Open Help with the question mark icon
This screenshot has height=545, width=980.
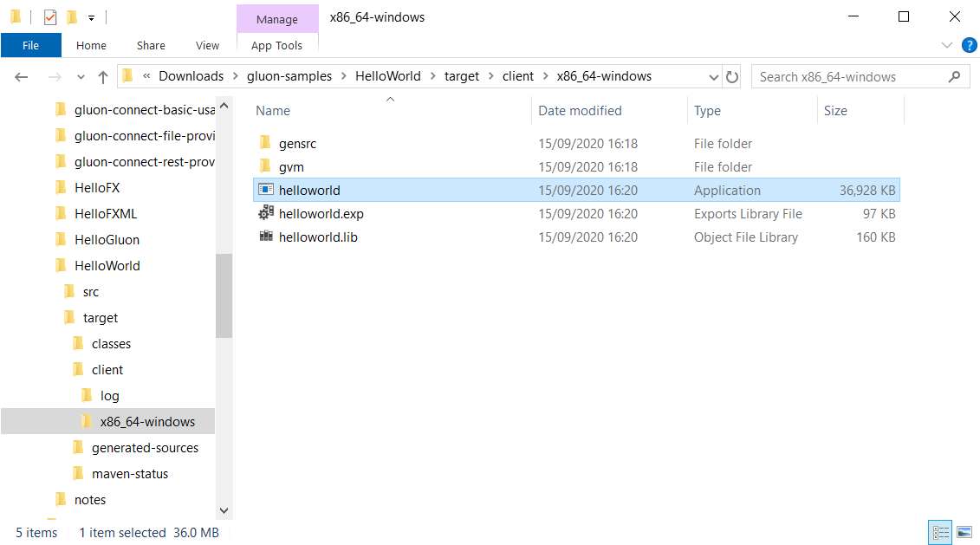970,45
